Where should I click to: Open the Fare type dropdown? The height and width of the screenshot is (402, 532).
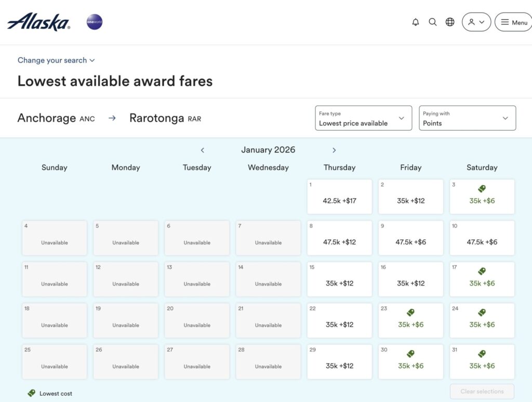click(363, 118)
